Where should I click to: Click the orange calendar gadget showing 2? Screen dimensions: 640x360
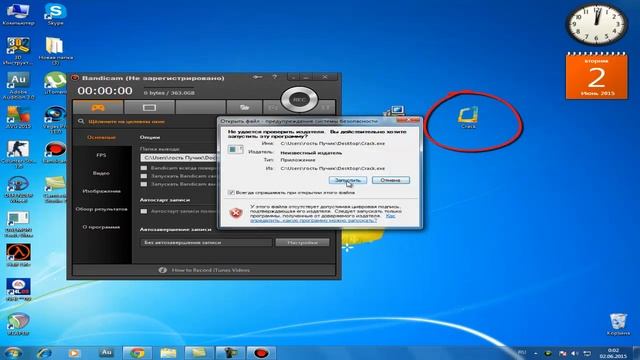point(597,76)
